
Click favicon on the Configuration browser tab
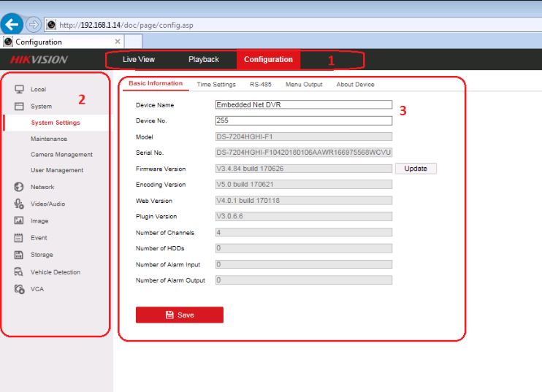pyautogui.click(x=8, y=42)
